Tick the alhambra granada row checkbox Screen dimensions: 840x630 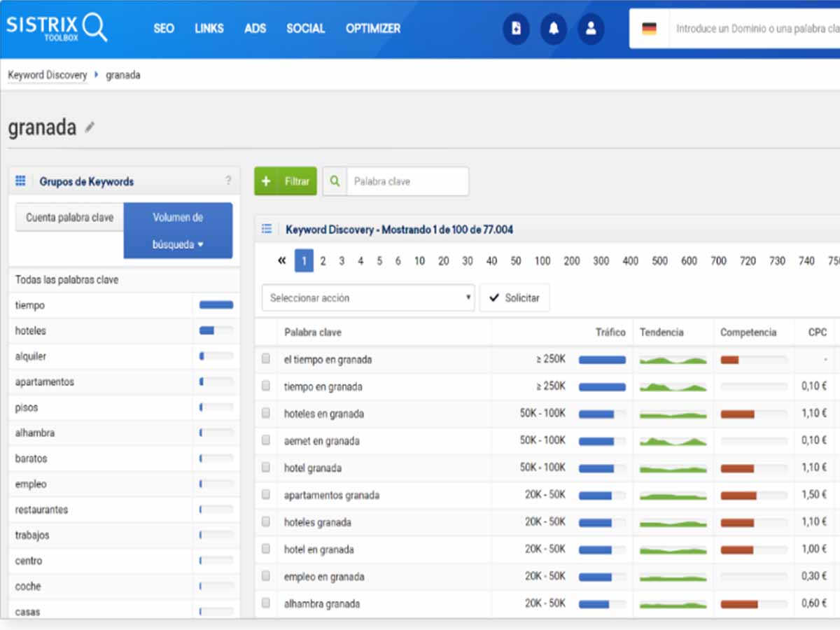266,603
